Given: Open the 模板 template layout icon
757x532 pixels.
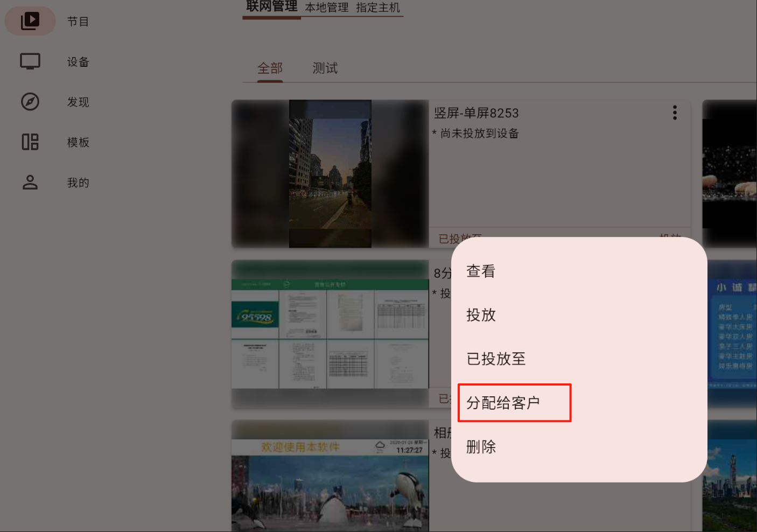Looking at the screenshot, I should [x=30, y=142].
